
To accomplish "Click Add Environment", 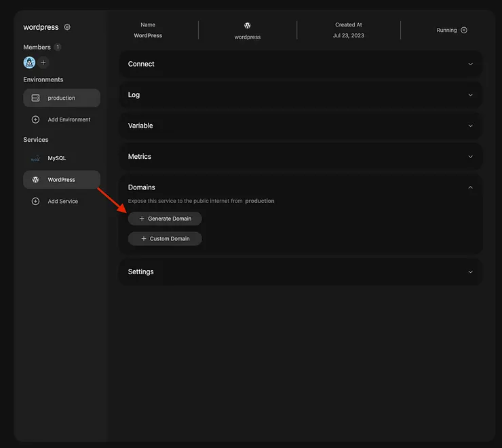I will click(69, 119).
